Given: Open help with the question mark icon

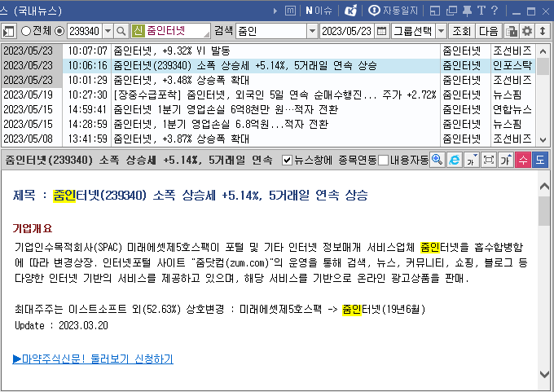Looking at the screenshot, I should (495, 11).
